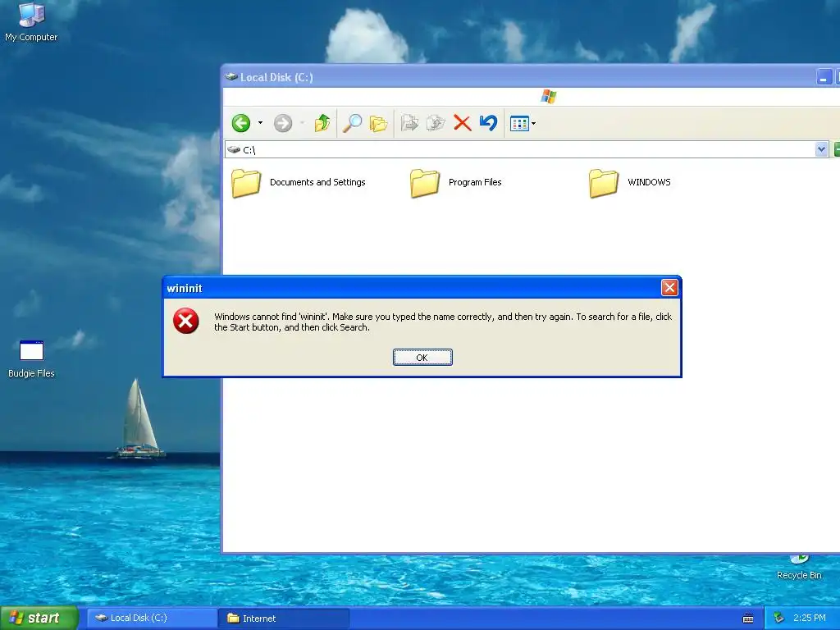Click the red error icon in wininit dialog
The image size is (840, 630).
186,321
